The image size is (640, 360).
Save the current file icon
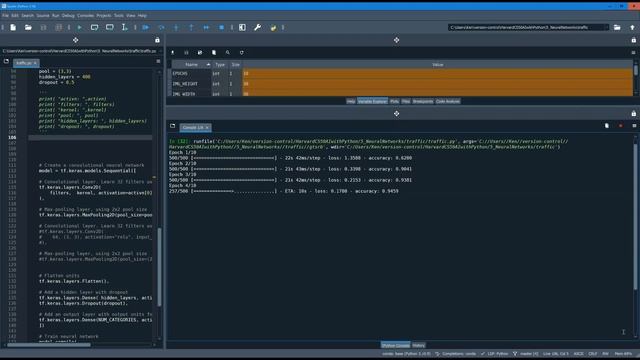[43, 27]
